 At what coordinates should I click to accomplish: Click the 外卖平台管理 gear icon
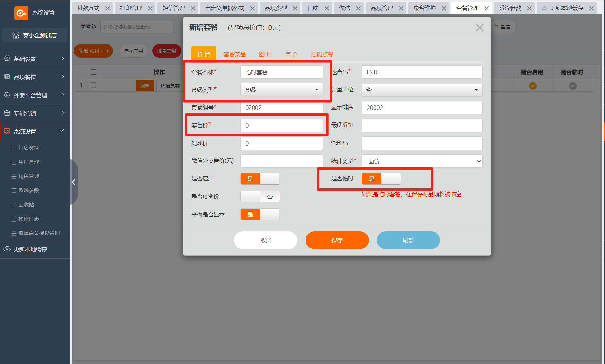pyautogui.click(x=7, y=95)
